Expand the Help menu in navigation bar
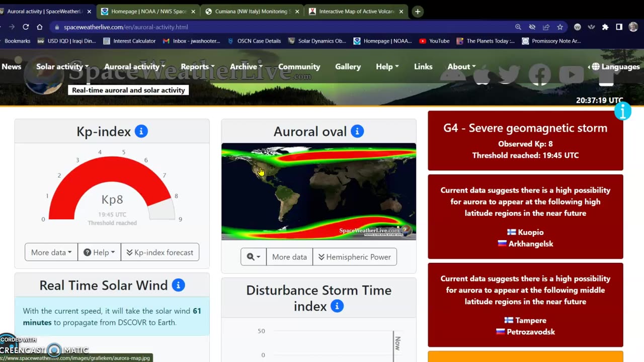Screen dimensions: 644x362 point(387,66)
